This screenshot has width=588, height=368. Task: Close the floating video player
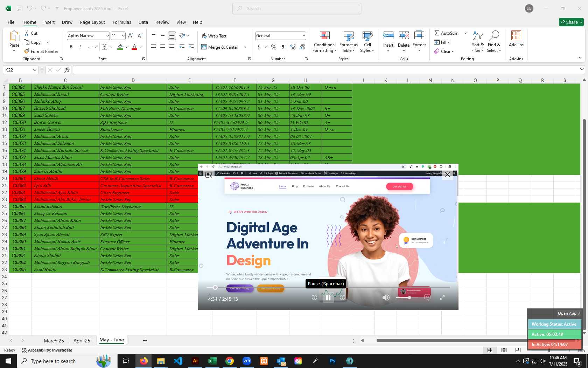pos(447,175)
